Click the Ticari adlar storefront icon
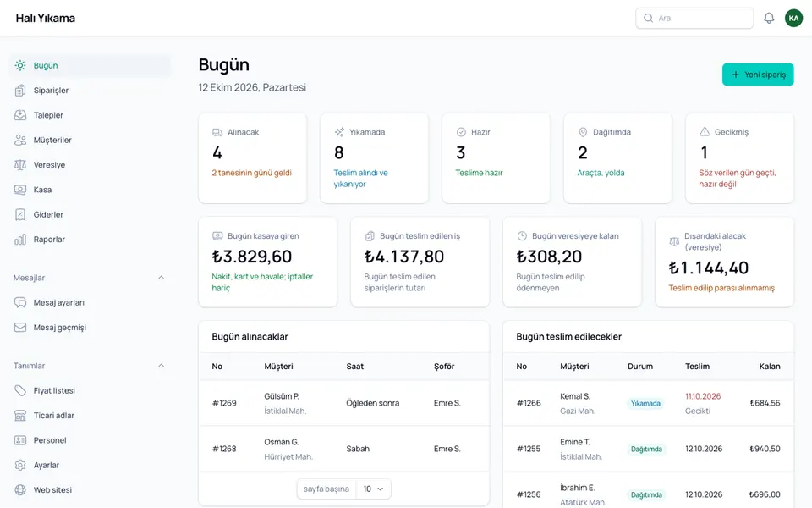 20,416
